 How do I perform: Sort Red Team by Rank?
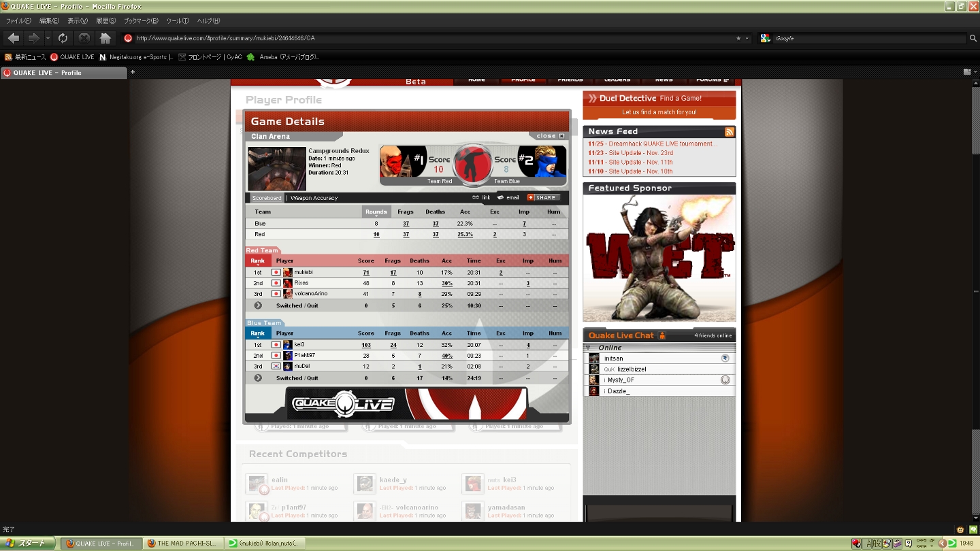tap(257, 261)
